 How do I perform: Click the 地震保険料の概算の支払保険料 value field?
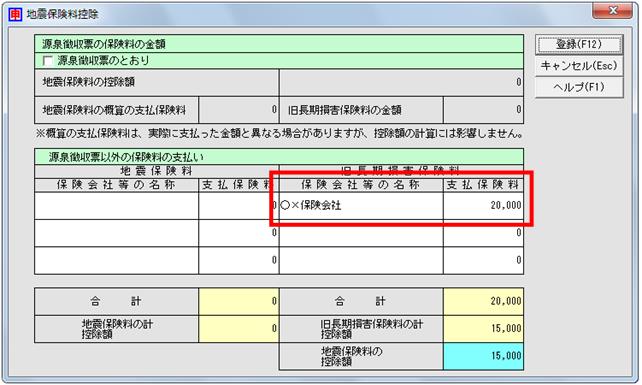click(x=239, y=110)
